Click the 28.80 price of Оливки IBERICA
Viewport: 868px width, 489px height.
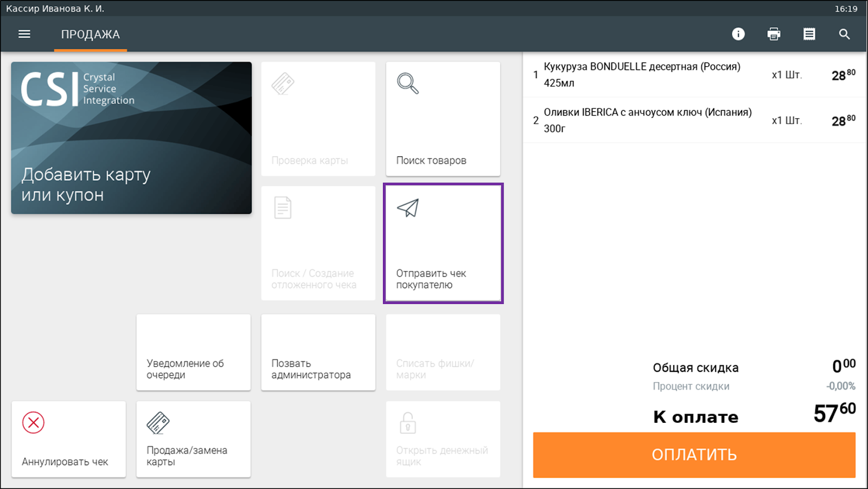coord(844,120)
